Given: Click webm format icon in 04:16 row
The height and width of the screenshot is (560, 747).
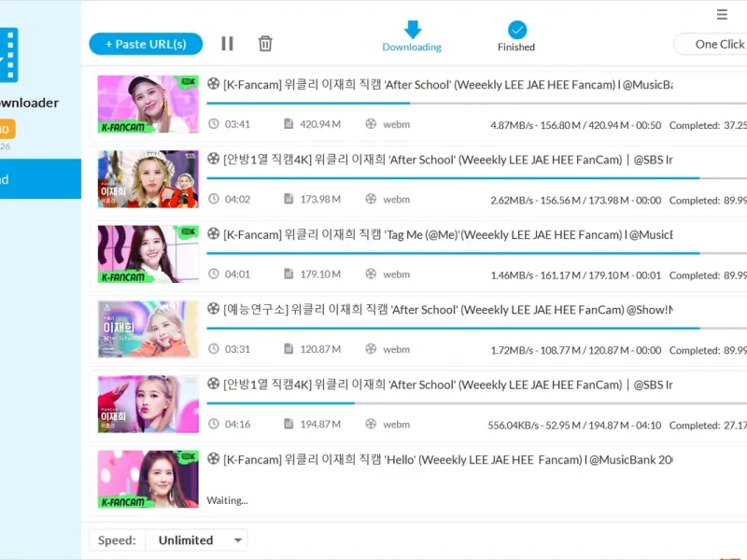Looking at the screenshot, I should coord(371,424).
